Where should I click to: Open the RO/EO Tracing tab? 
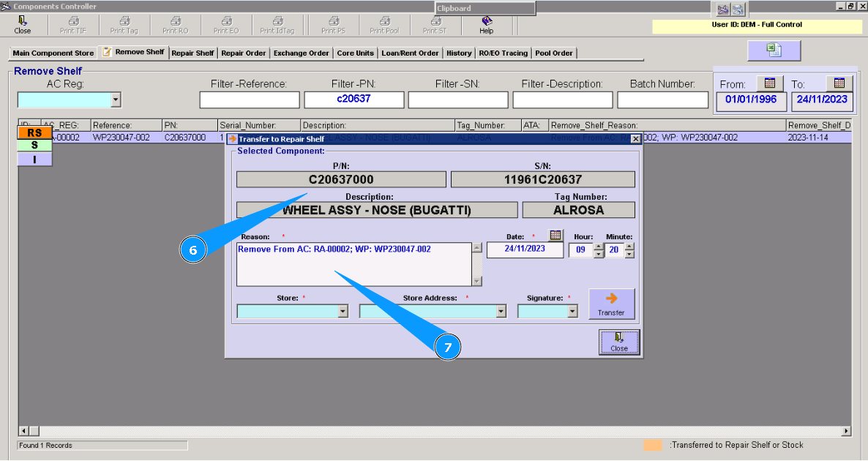504,53
